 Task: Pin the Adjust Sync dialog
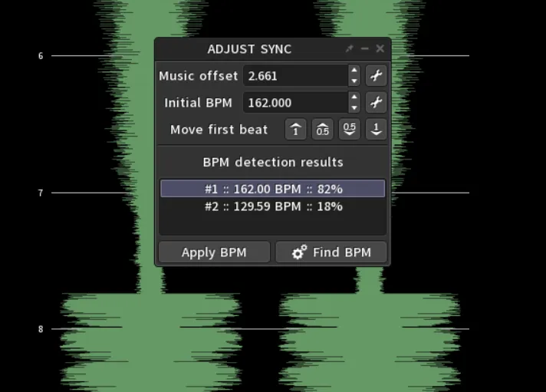(x=349, y=49)
